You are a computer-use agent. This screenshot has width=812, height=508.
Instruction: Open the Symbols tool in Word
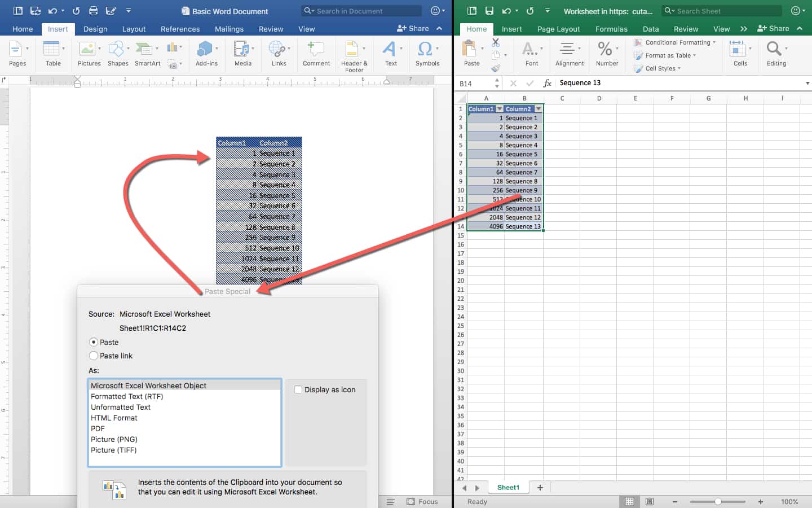click(x=427, y=50)
